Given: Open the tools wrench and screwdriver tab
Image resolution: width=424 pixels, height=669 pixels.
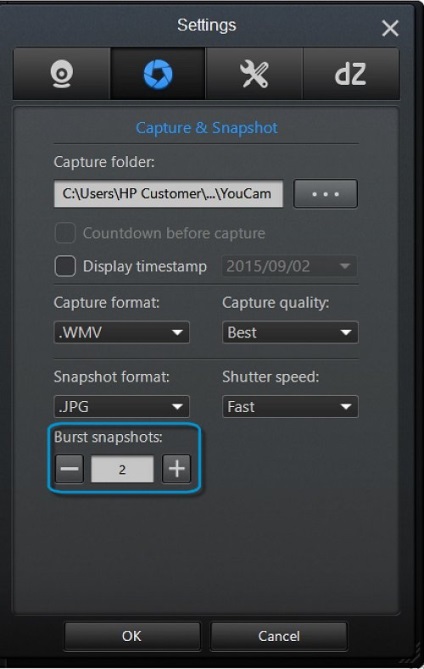Looking at the screenshot, I should 254,74.
